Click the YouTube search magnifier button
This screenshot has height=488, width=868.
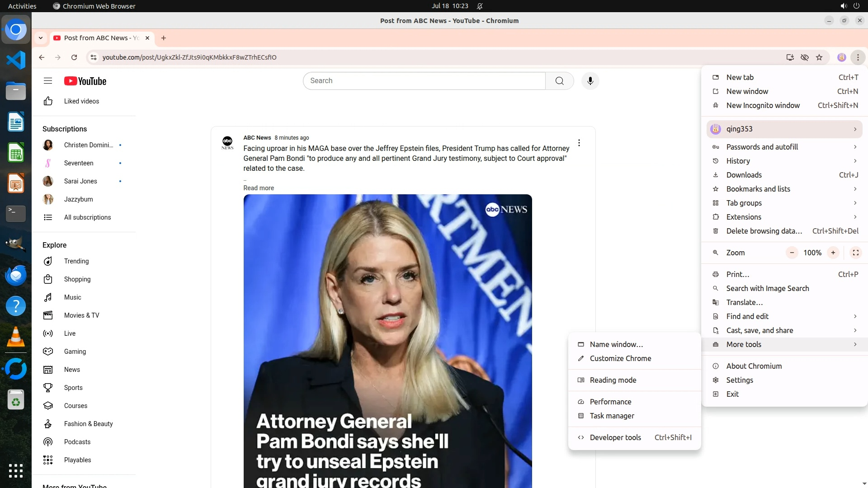[560, 81]
